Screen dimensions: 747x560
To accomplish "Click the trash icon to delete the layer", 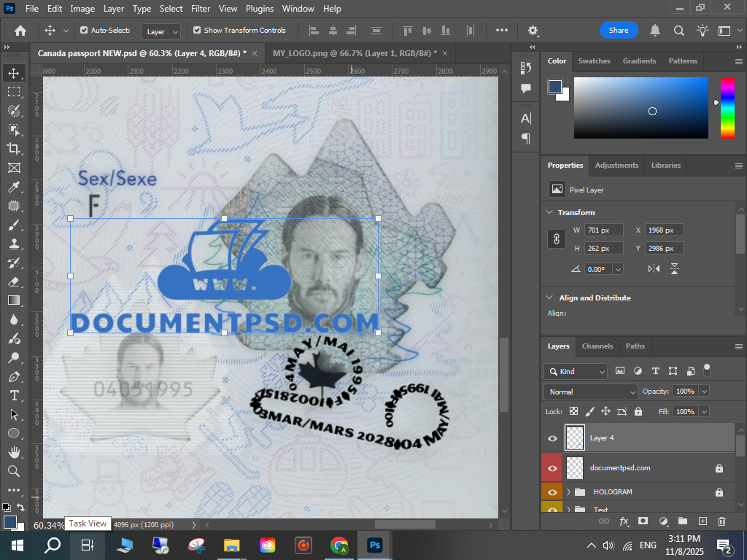I will pyautogui.click(x=721, y=521).
